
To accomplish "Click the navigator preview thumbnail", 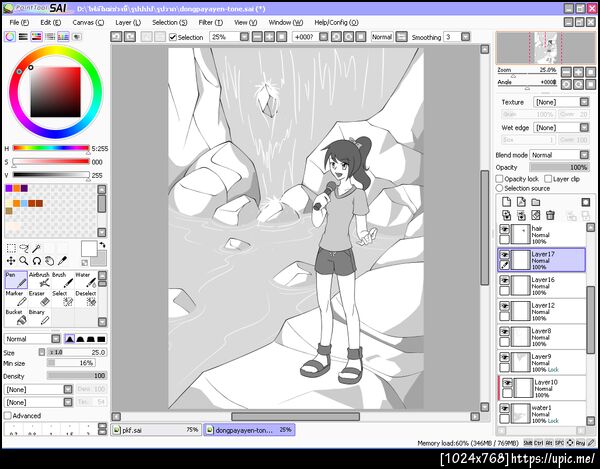I will (x=546, y=47).
